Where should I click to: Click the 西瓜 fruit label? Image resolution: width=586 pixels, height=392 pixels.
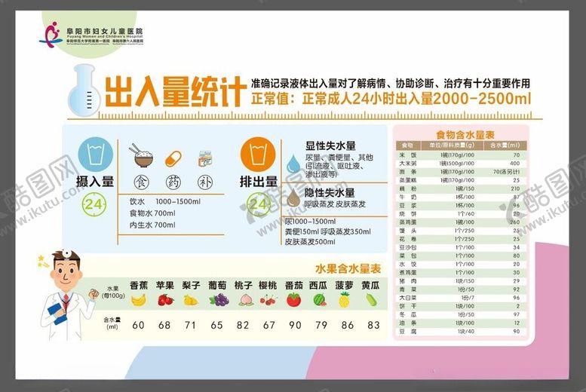[318, 286]
